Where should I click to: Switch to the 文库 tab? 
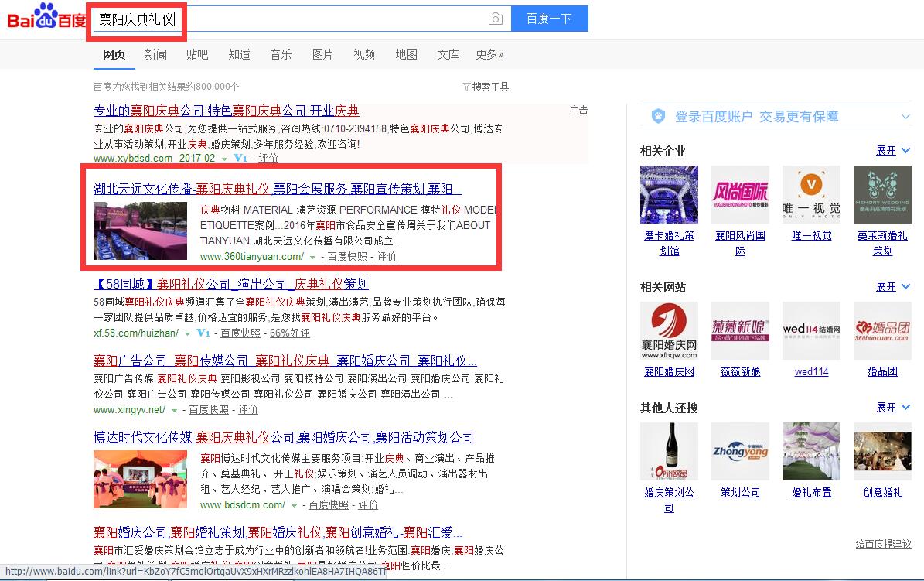[x=448, y=54]
